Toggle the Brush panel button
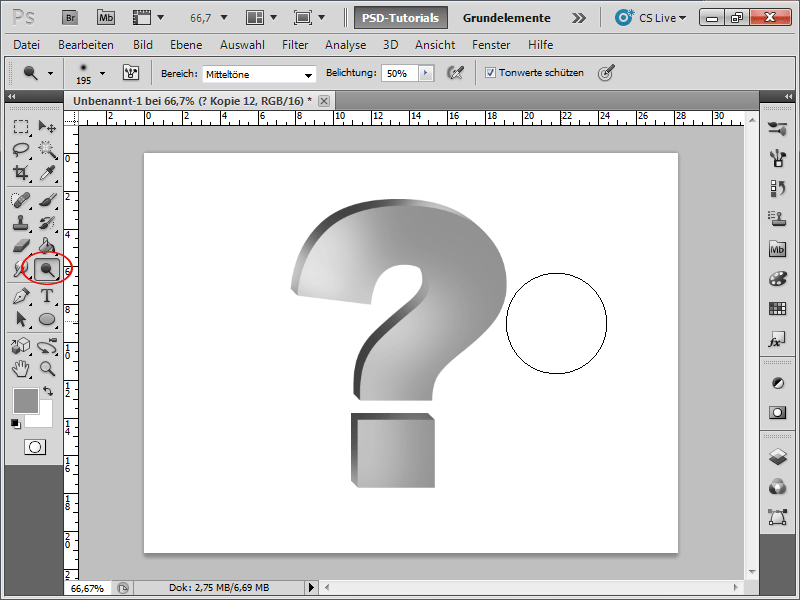 pos(131,73)
